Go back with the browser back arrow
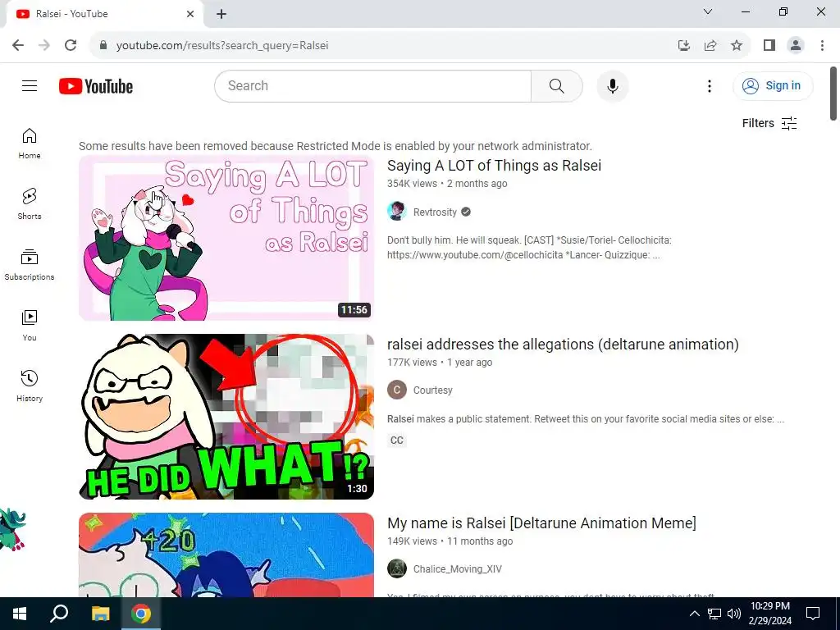 [18, 45]
